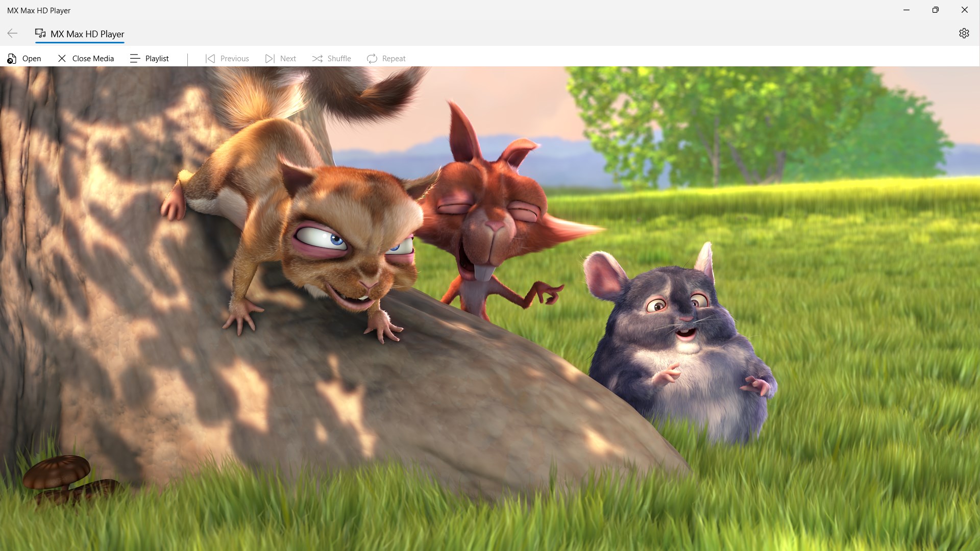Click the Playlist text label

pos(157,58)
